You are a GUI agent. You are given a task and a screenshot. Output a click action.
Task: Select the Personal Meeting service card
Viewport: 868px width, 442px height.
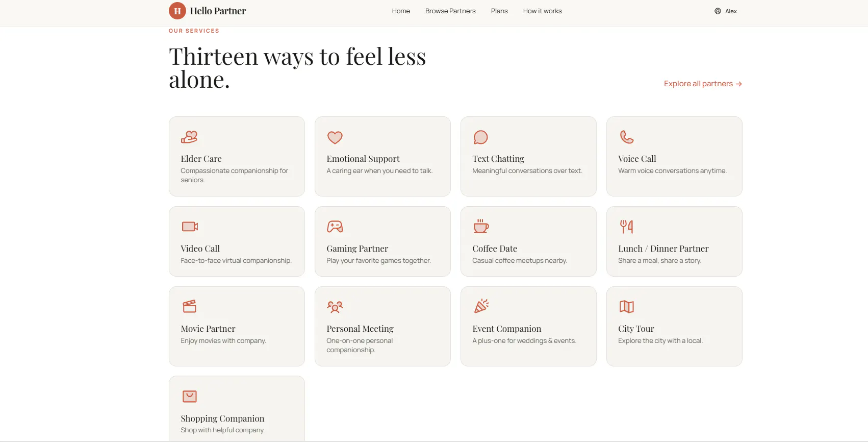pyautogui.click(x=382, y=326)
